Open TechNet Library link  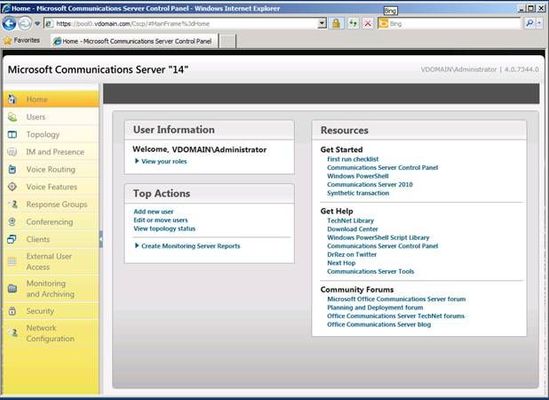pyautogui.click(x=350, y=221)
